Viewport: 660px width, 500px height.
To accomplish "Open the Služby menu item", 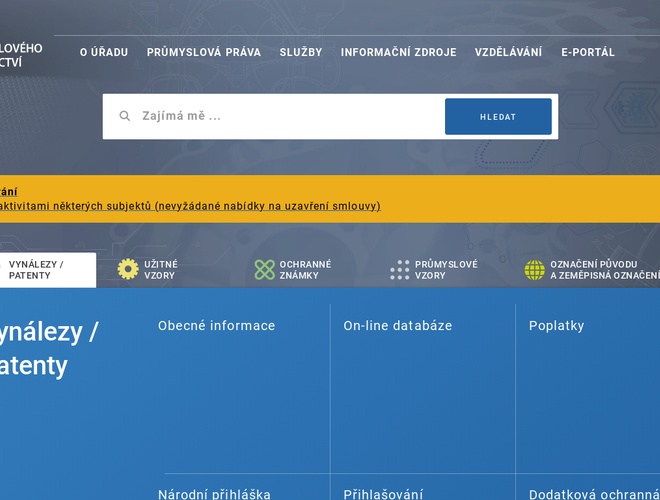I will 301,52.
